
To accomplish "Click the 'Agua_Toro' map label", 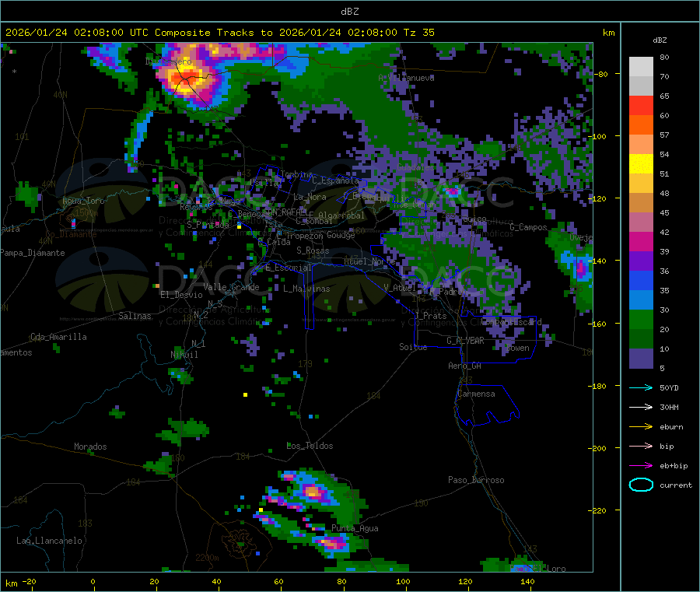I will 83,201.
